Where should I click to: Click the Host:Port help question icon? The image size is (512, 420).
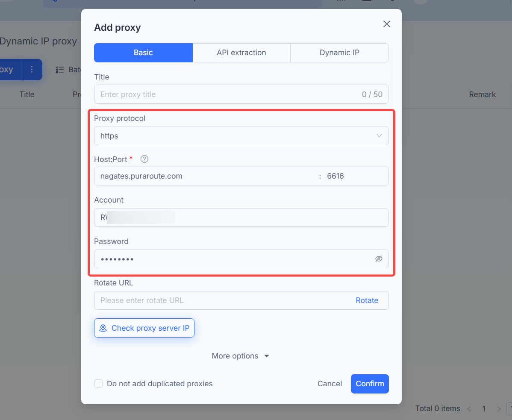coord(144,159)
